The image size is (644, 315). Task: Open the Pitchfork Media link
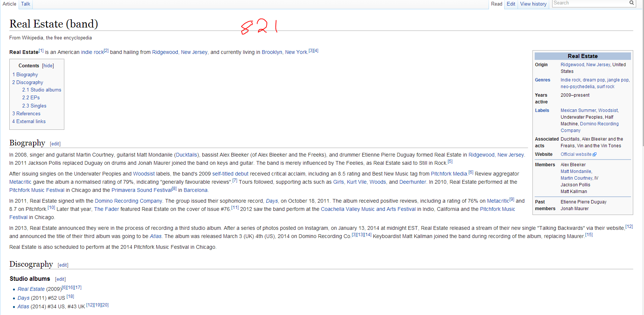(x=449, y=174)
